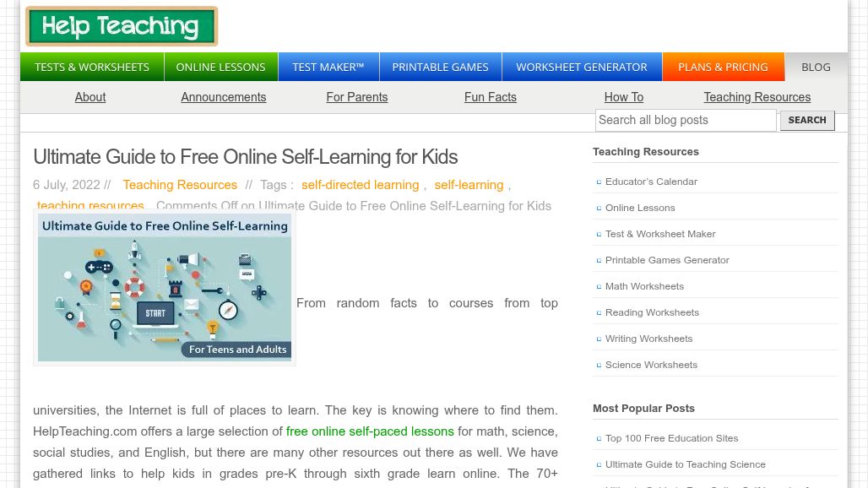The width and height of the screenshot is (868, 488).
Task: Open the Educator's Calendar sidebar link
Action: (x=650, y=182)
